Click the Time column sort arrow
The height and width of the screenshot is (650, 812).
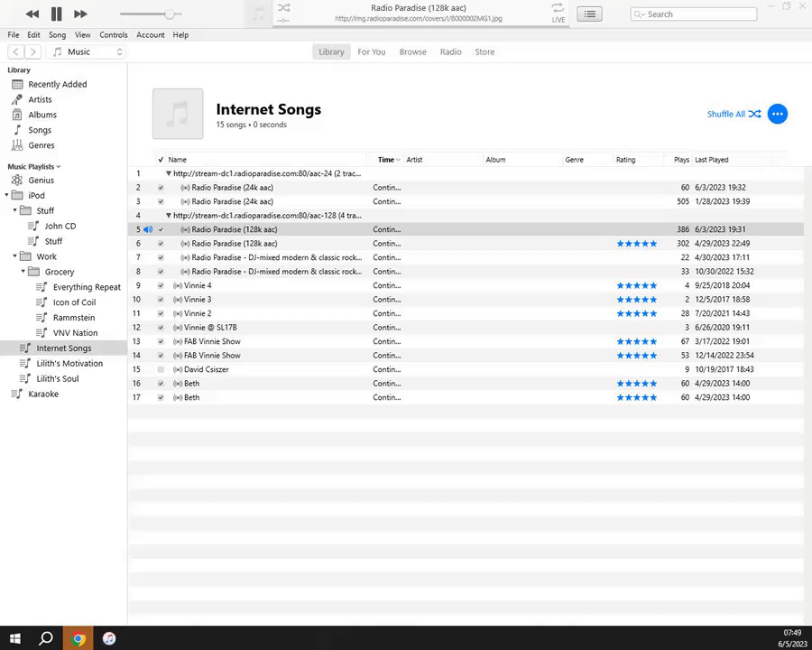[x=398, y=160]
